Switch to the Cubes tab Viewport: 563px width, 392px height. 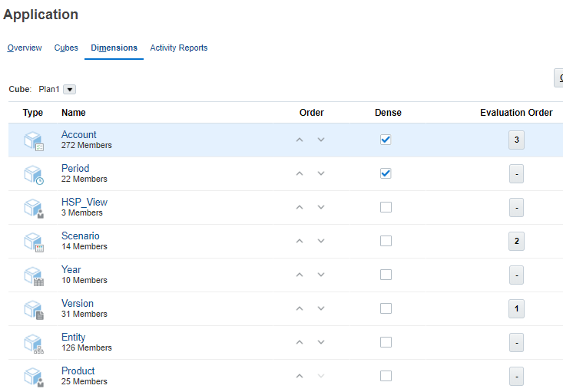click(66, 48)
